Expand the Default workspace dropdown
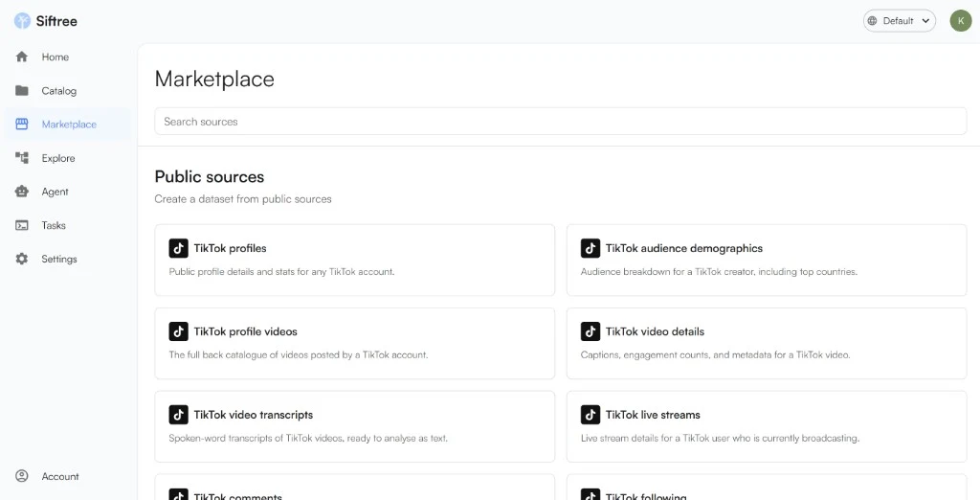 tap(900, 21)
